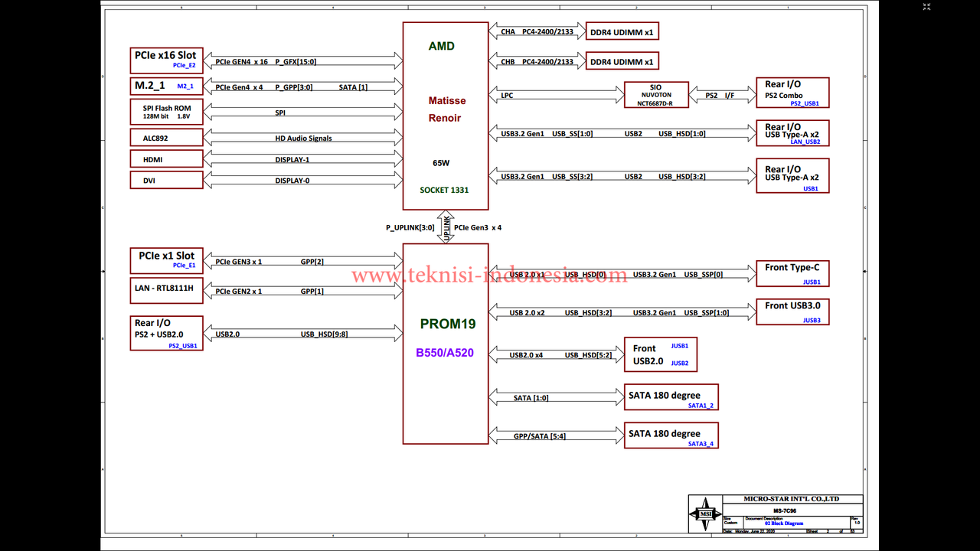Click the 'HD Audio Signals' bus label
Screen dimensions: 980x551
(x=303, y=139)
